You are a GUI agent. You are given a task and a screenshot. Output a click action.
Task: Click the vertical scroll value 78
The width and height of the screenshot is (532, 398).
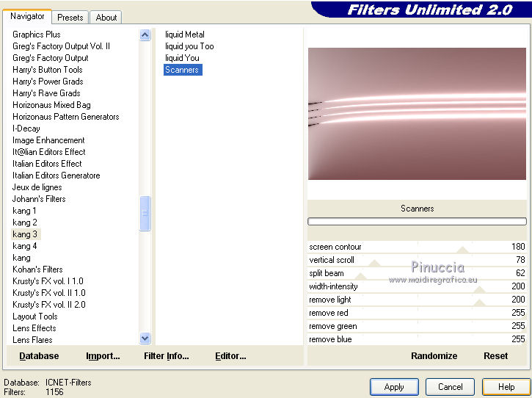[x=520, y=260]
